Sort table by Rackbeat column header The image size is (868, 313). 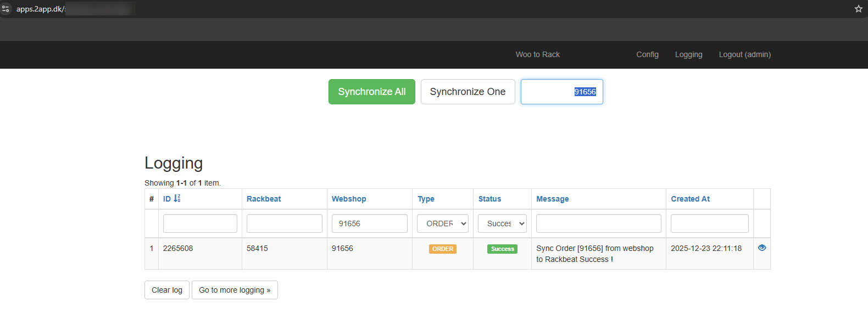click(x=264, y=199)
